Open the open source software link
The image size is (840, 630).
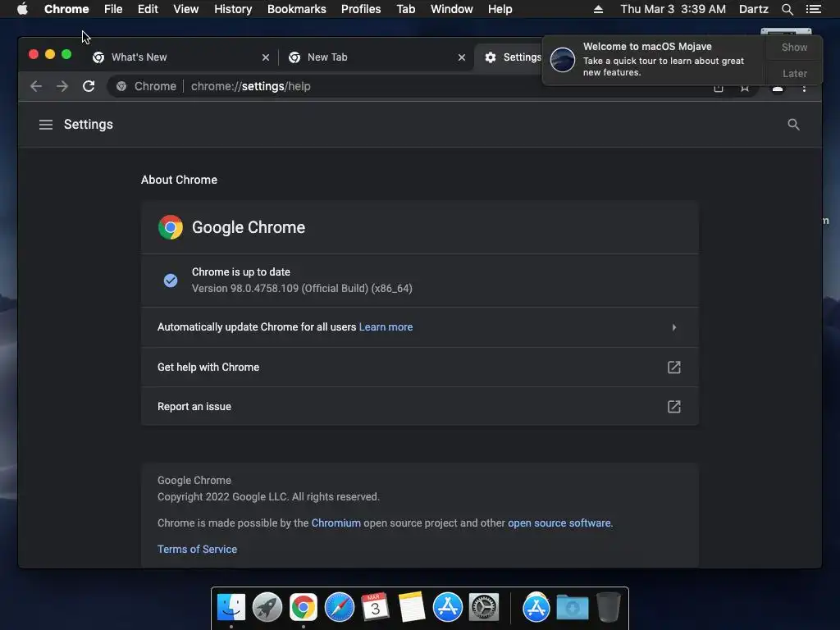click(x=559, y=523)
